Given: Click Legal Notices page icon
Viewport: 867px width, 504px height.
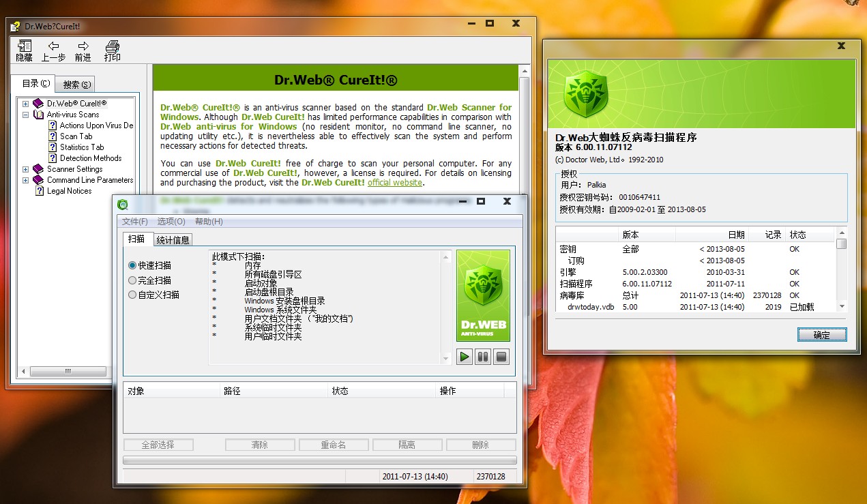Looking at the screenshot, I should point(40,191).
